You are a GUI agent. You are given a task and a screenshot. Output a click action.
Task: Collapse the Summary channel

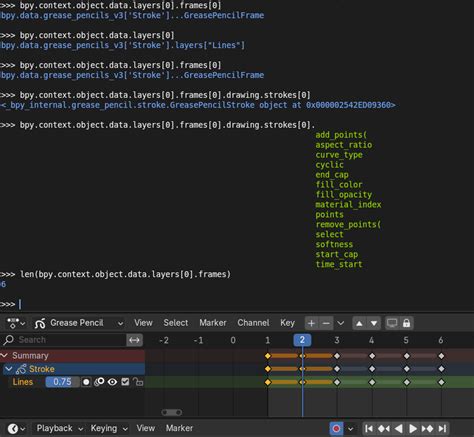click(x=4, y=356)
